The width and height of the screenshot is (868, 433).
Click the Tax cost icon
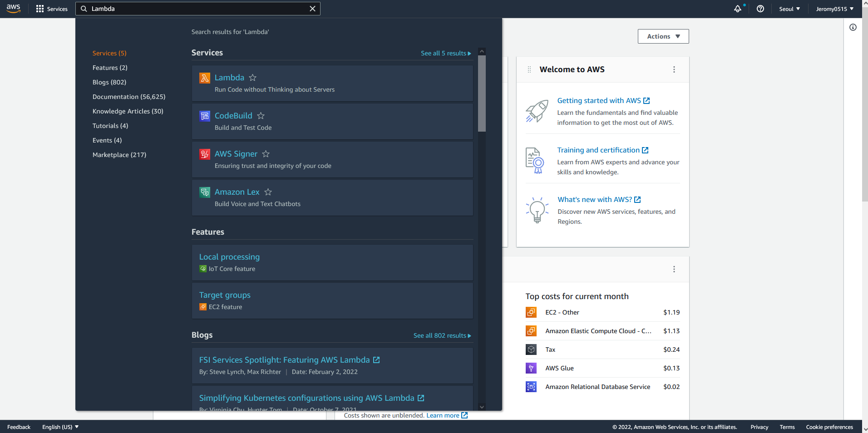tap(531, 349)
